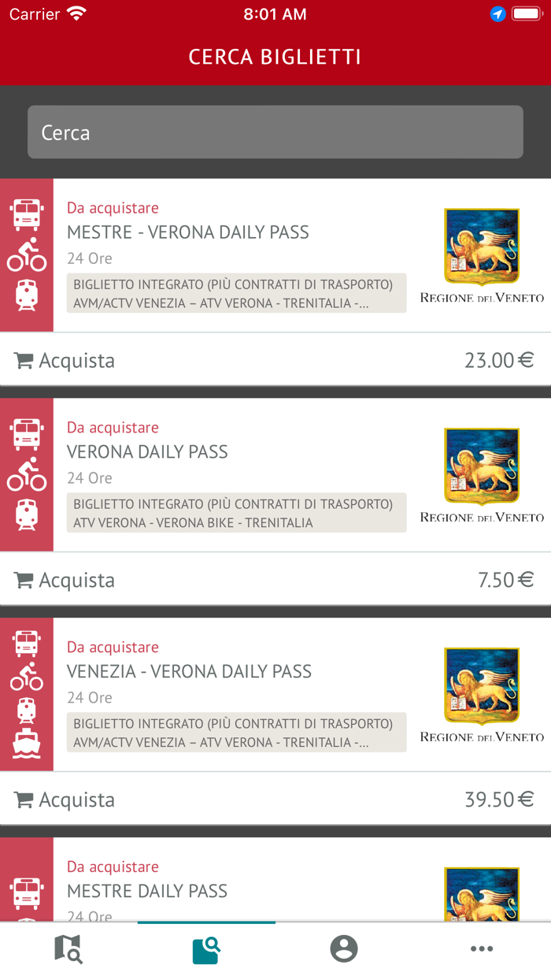Screen dimensions: 551x980
Task: Click the bus icon on MESTRE DAILY PASS card
Action: pos(27,892)
